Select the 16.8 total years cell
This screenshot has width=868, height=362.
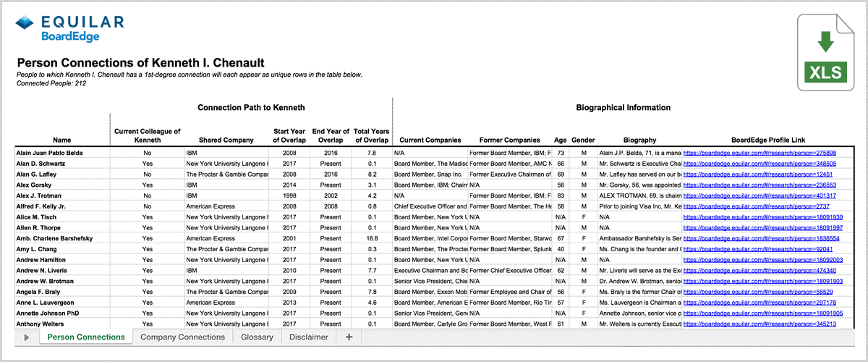[x=373, y=238]
